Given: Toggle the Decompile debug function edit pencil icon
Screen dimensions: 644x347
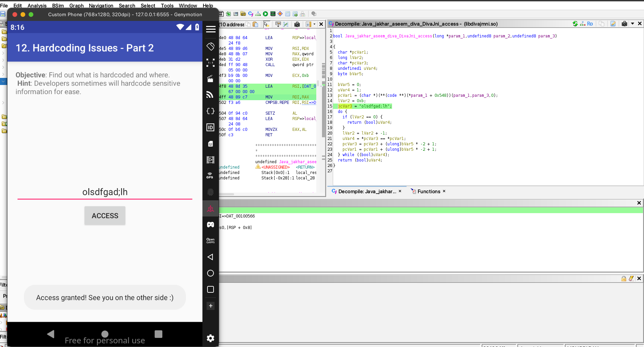Looking at the screenshot, I should click(x=613, y=24).
